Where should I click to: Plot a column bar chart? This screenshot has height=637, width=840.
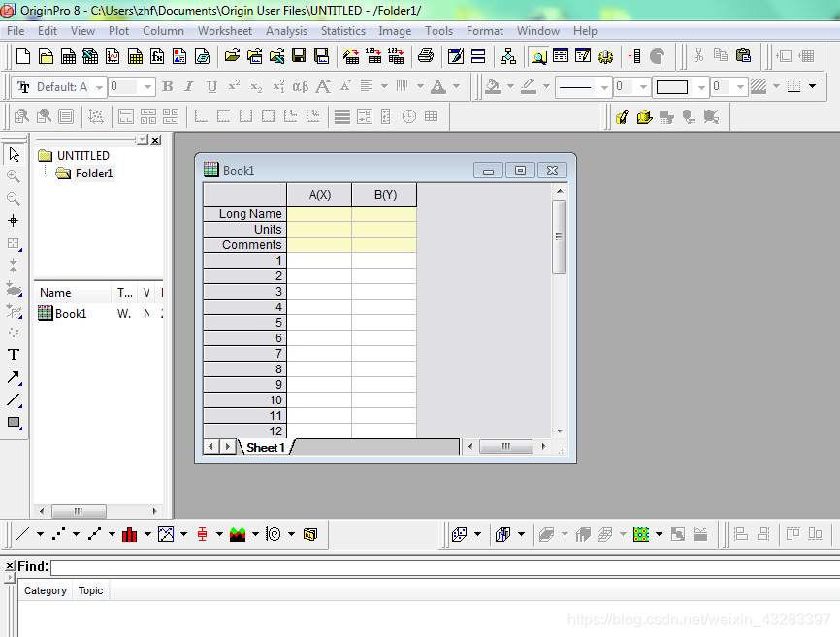click(x=130, y=534)
